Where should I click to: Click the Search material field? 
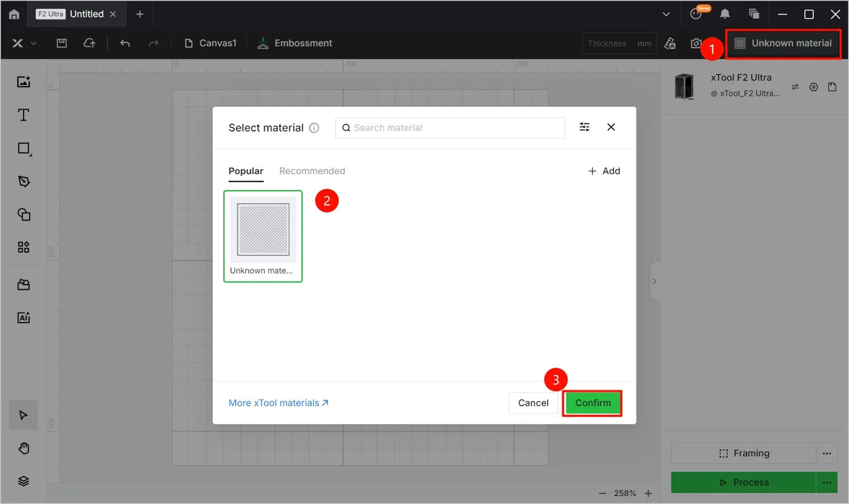pyautogui.click(x=450, y=127)
